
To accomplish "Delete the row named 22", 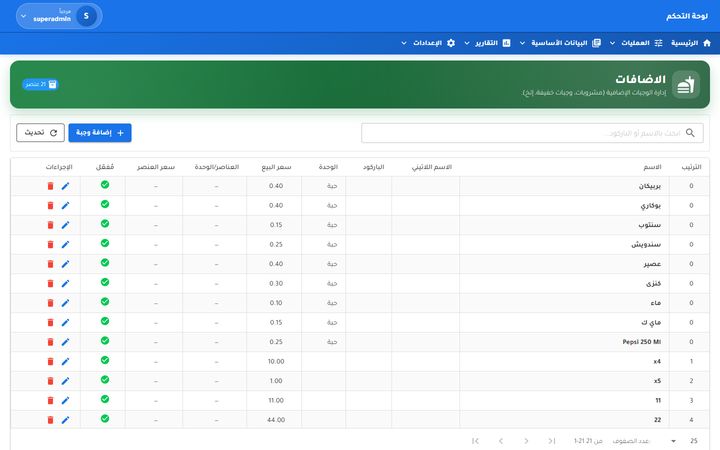I will (x=51, y=420).
